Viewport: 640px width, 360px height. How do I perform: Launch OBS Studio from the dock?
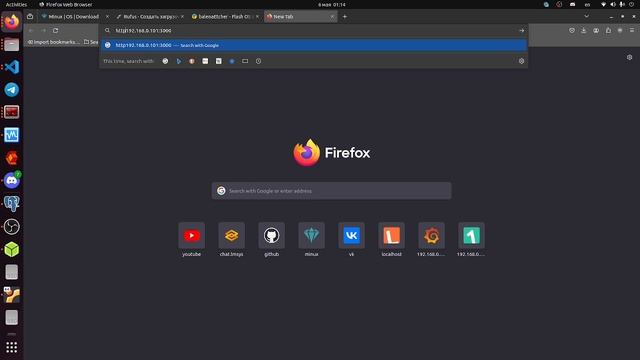point(11,226)
